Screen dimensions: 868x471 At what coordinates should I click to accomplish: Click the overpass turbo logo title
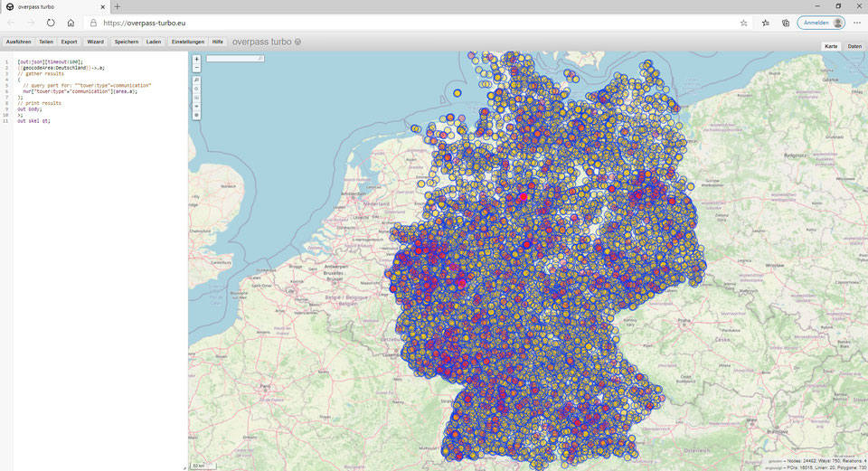(x=267, y=42)
